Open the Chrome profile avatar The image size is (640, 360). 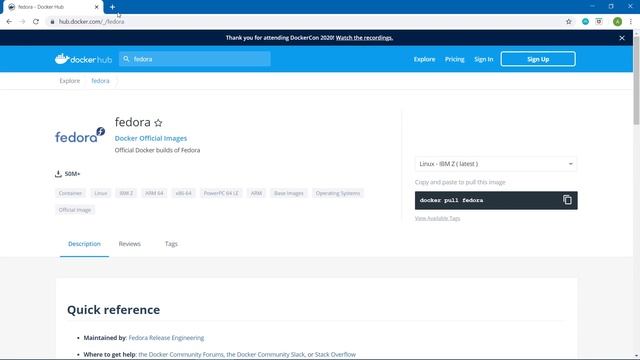618,22
